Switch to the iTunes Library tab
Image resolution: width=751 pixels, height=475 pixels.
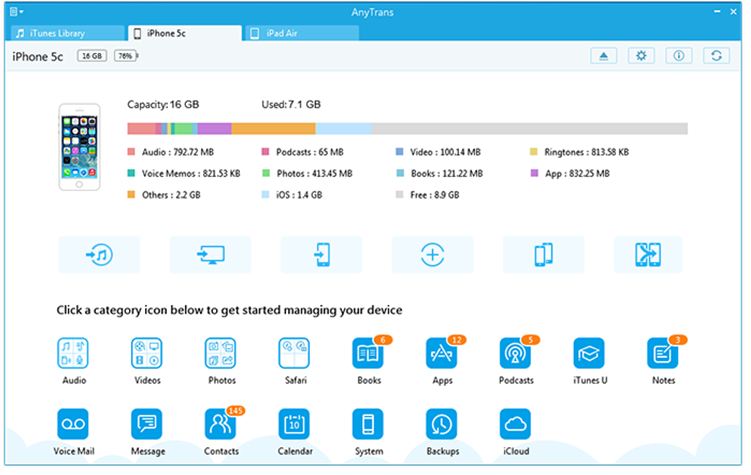pos(68,33)
